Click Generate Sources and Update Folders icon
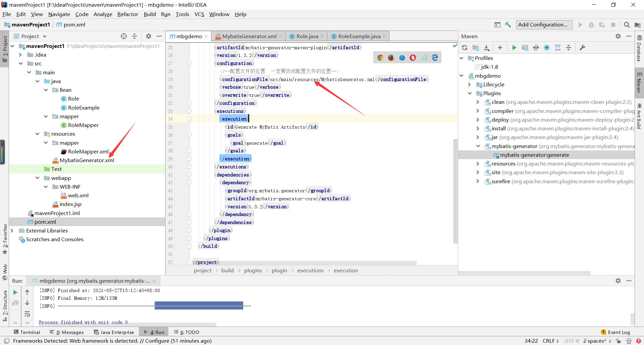This screenshot has height=345, width=644. (x=476, y=48)
